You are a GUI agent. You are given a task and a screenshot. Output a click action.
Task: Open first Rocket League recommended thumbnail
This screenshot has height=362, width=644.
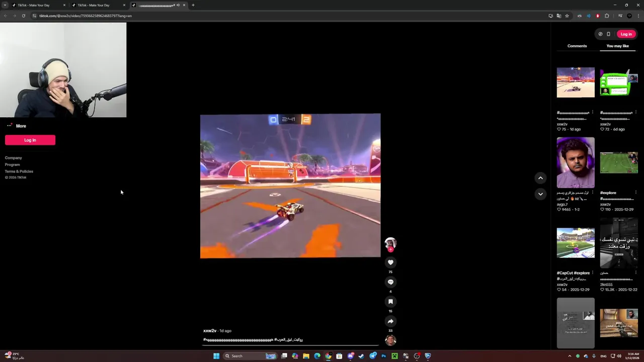(x=576, y=82)
